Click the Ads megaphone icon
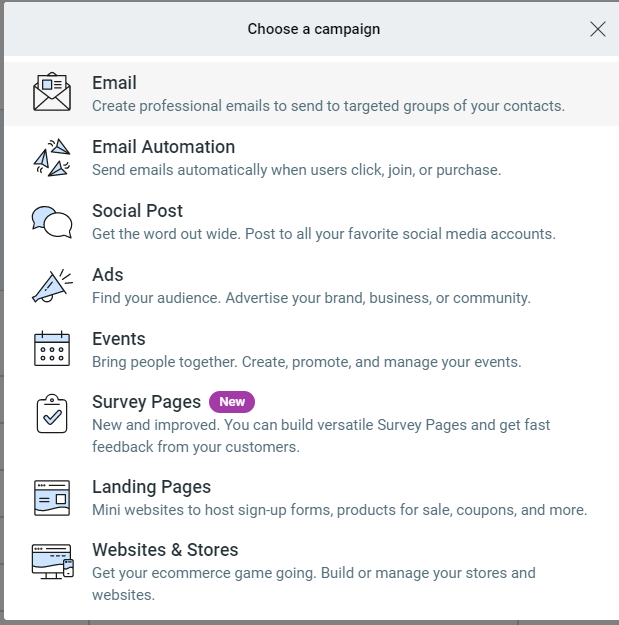 coord(52,286)
